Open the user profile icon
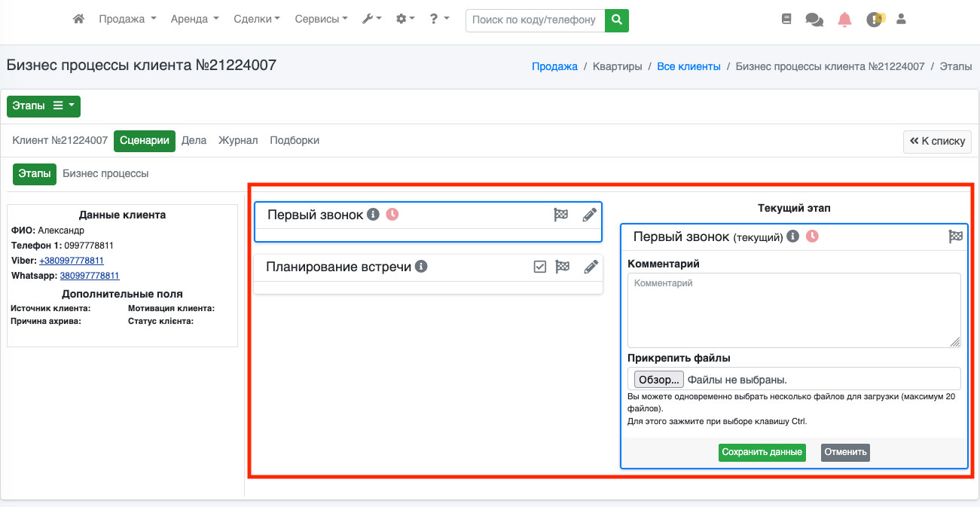 click(901, 20)
